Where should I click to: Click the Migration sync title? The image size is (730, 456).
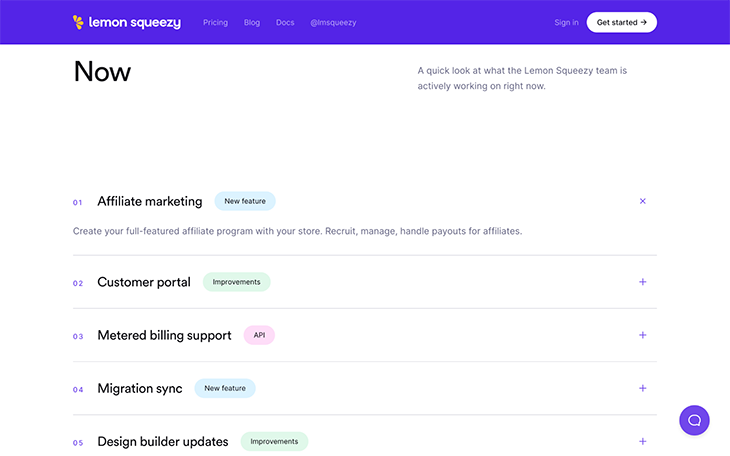coord(140,388)
